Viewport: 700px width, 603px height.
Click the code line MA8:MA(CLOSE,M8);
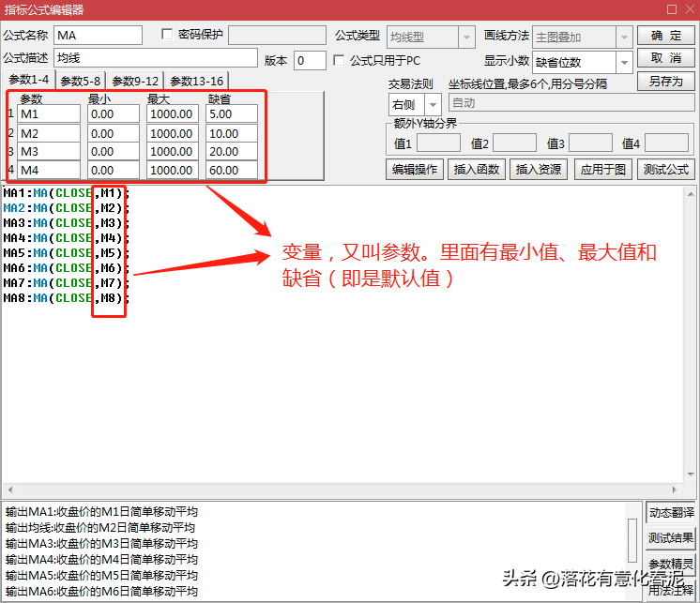click(66, 298)
